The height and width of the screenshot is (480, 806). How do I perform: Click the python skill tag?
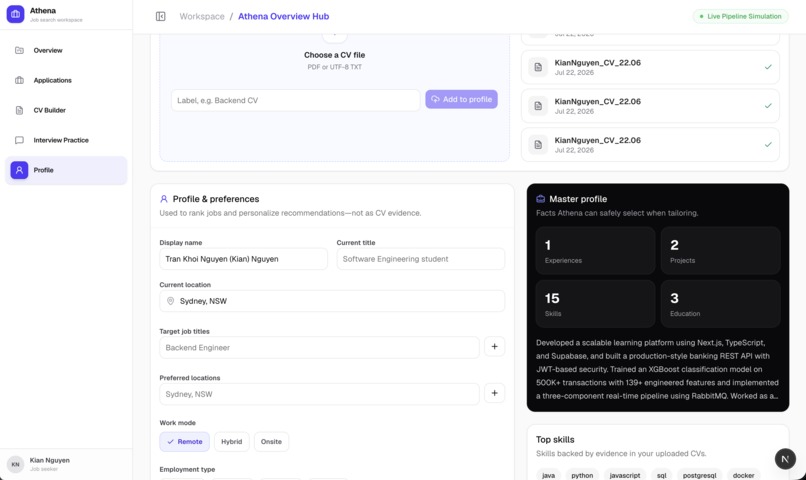click(x=582, y=475)
